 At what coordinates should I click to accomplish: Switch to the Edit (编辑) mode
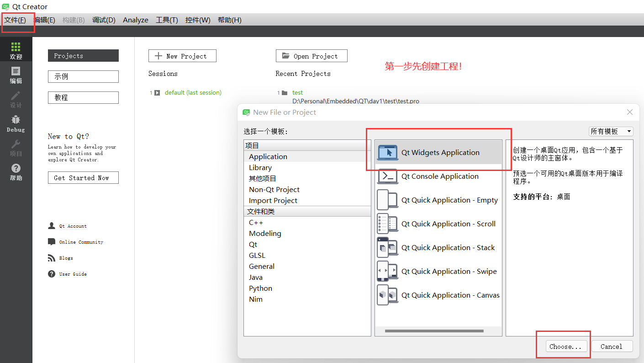[x=16, y=75]
